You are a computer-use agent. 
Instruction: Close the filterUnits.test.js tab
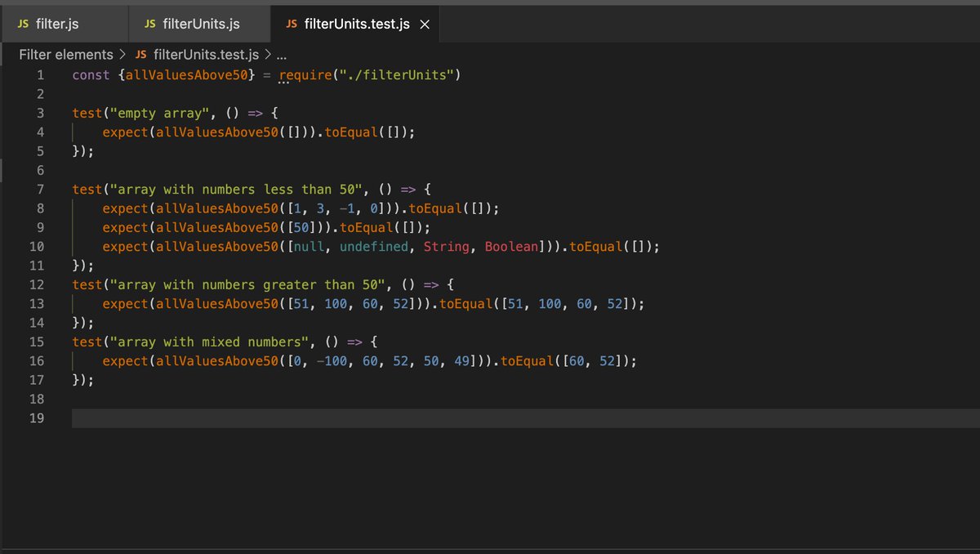tap(424, 25)
